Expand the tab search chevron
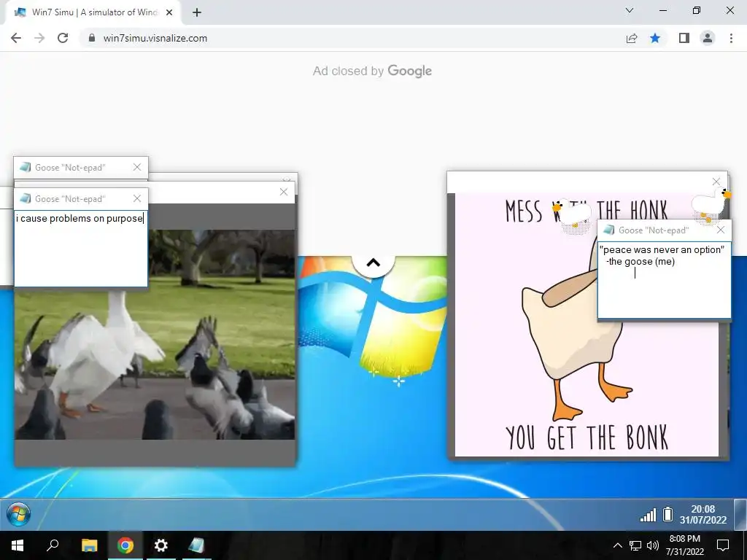This screenshot has height=560, width=747. pos(630,10)
